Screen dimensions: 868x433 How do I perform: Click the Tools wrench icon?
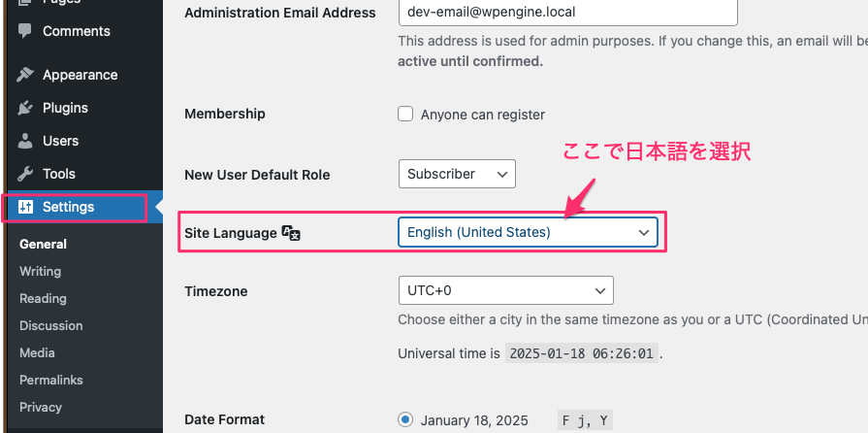point(25,174)
